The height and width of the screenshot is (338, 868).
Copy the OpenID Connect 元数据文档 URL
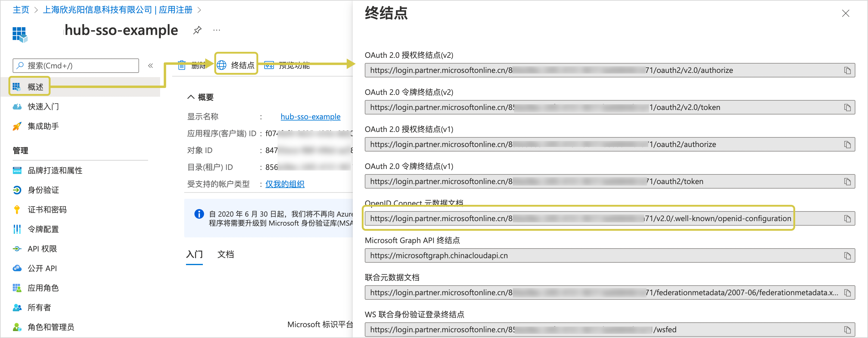point(847,219)
